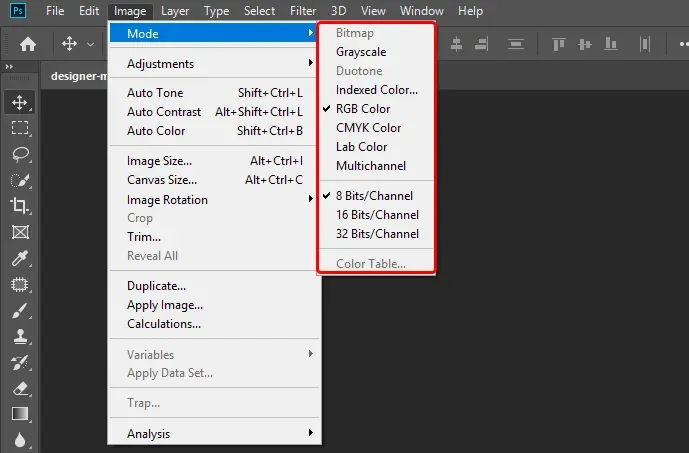
Task: Select the Quick Selection tool
Action: [x=20, y=180]
